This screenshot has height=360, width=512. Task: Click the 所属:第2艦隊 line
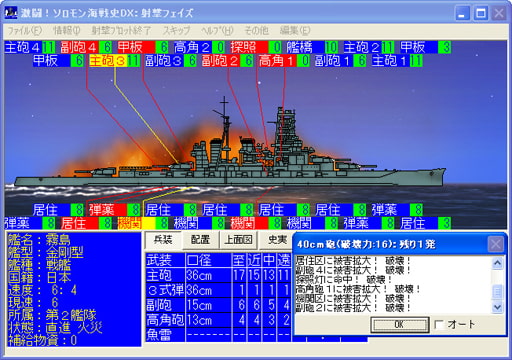point(53,315)
